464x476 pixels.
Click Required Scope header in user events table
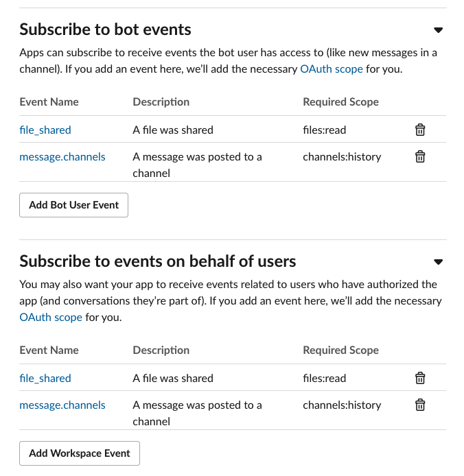click(341, 350)
